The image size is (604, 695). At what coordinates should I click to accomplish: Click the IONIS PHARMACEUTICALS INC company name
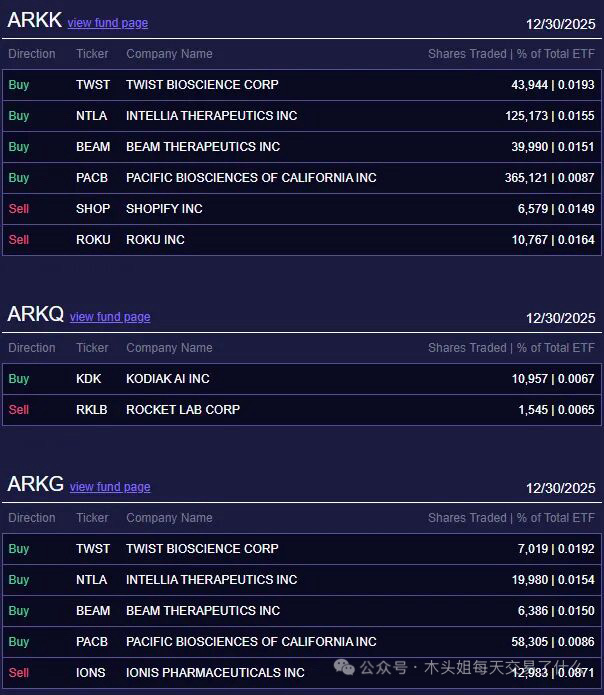click(x=215, y=673)
